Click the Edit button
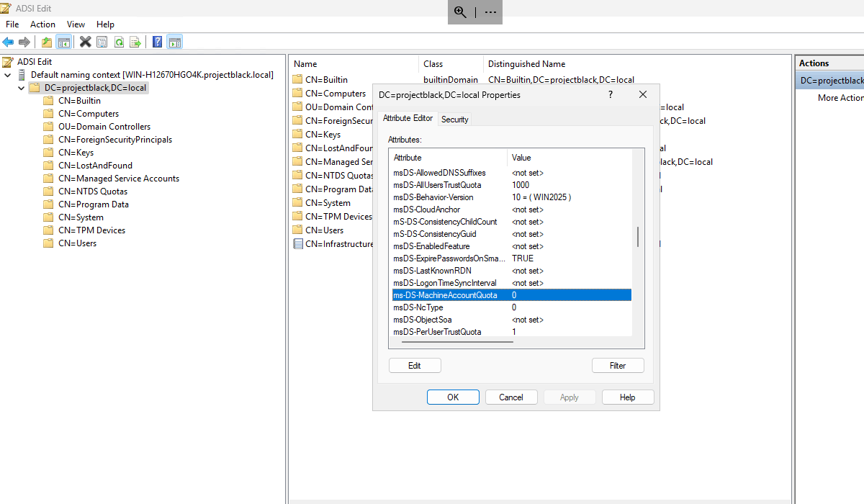This screenshot has height=504, width=864. (415, 365)
